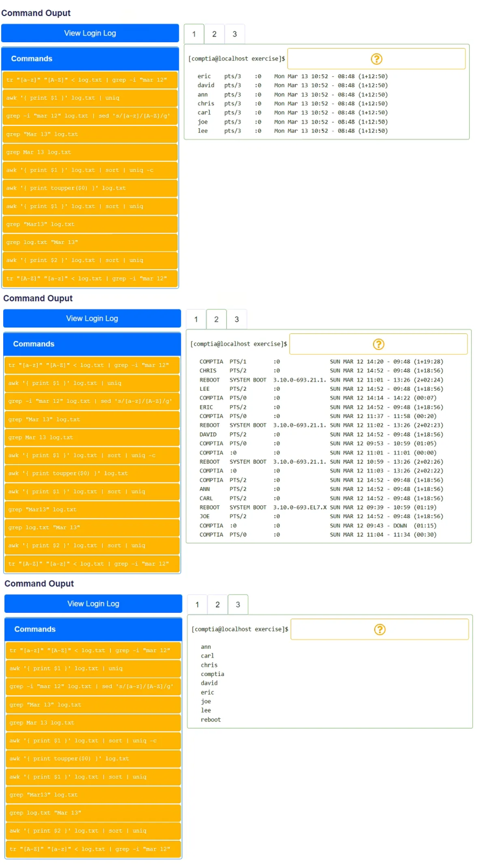Pick awk print $1 | uniq command in middle panel
This screenshot has height=868, width=485.
tap(92, 383)
